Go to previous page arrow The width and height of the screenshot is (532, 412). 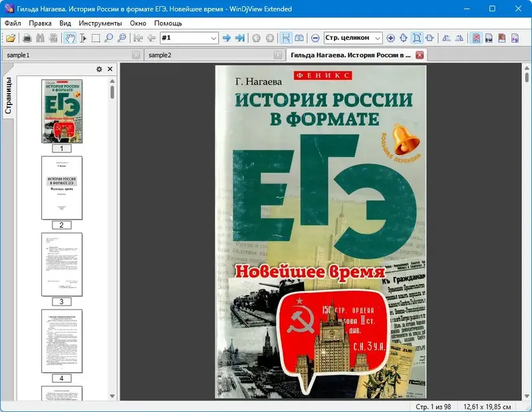[152, 38]
